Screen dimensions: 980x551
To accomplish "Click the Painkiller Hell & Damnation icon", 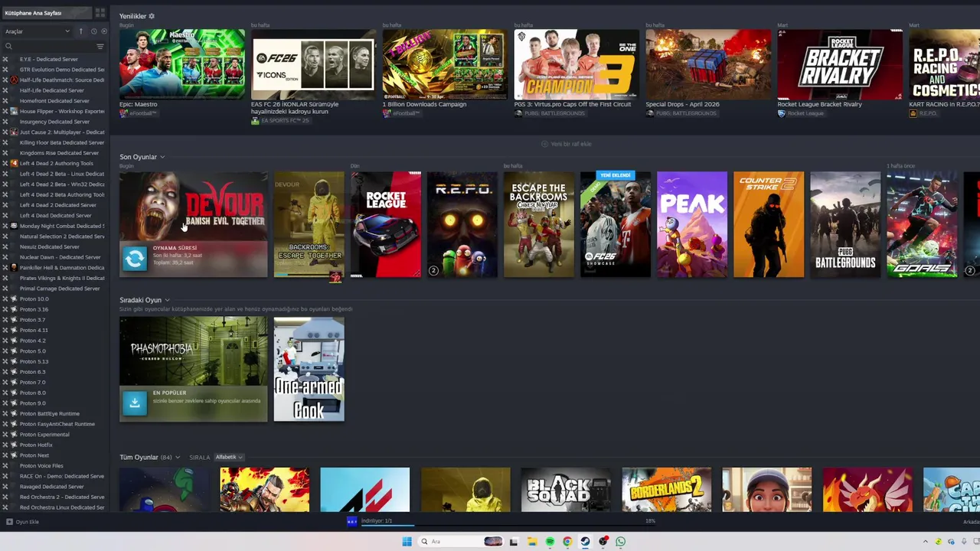I will 14,268.
